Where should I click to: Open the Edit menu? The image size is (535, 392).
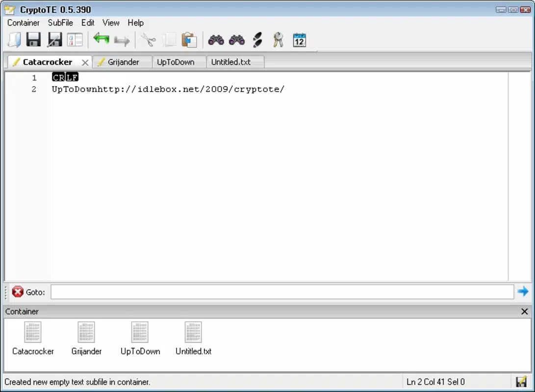click(x=88, y=23)
